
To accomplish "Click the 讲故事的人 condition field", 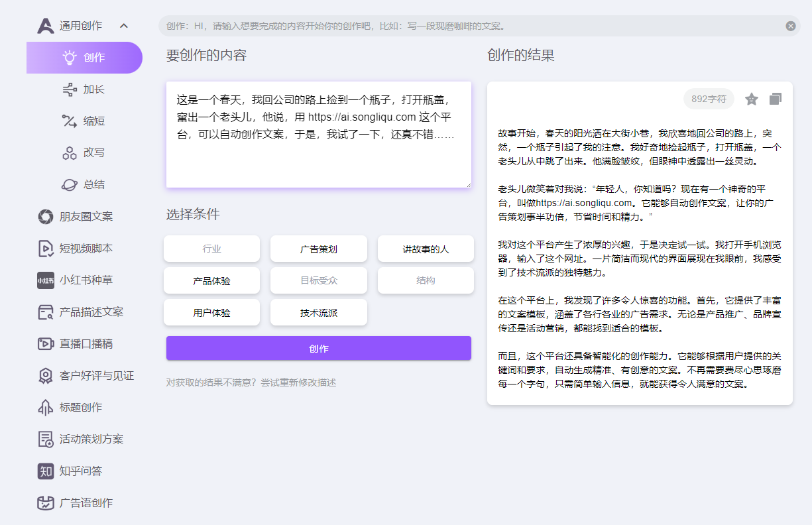I will coord(426,249).
